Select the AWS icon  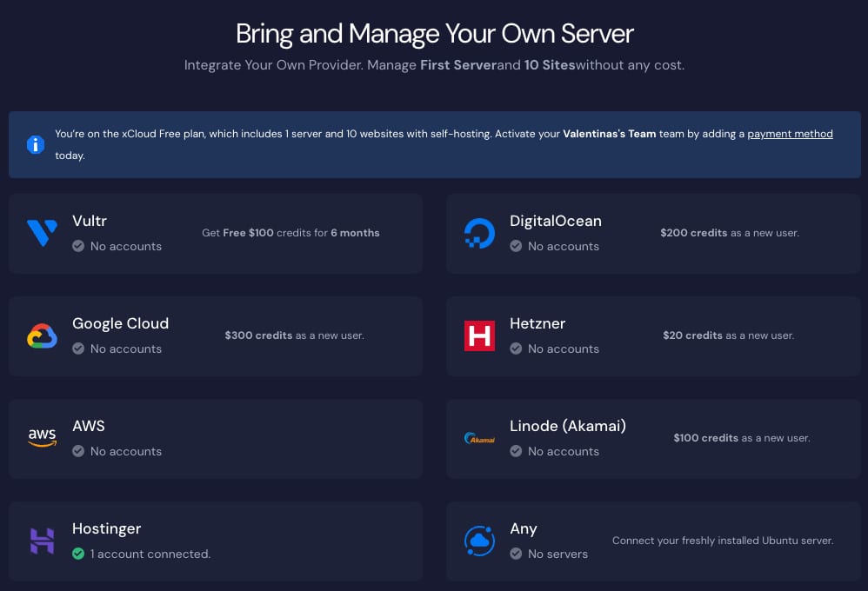pyautogui.click(x=43, y=438)
